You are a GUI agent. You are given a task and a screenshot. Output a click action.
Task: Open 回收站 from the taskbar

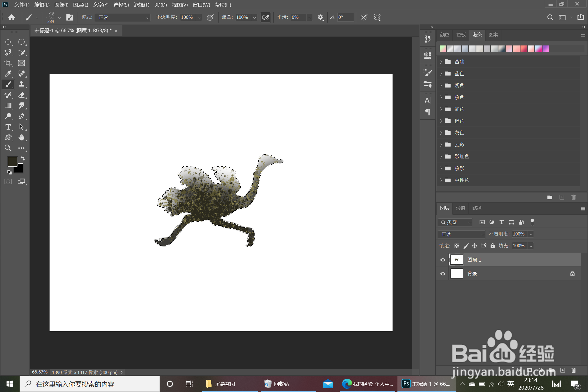coord(277,384)
